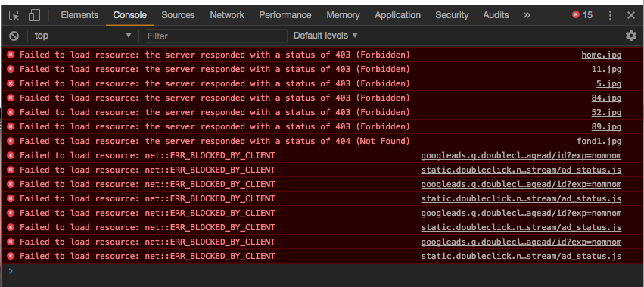Select the Application tab
Screen dimensions: 644x287
(397, 15)
